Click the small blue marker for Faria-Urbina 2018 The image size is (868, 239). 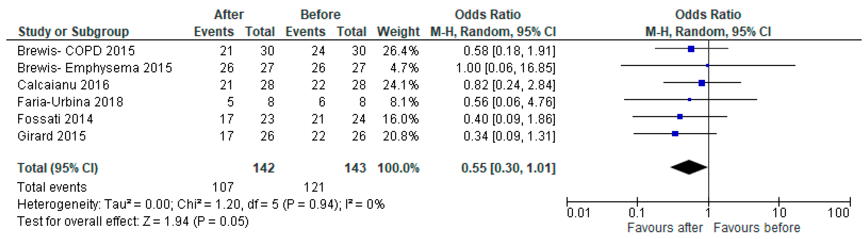coord(689,100)
